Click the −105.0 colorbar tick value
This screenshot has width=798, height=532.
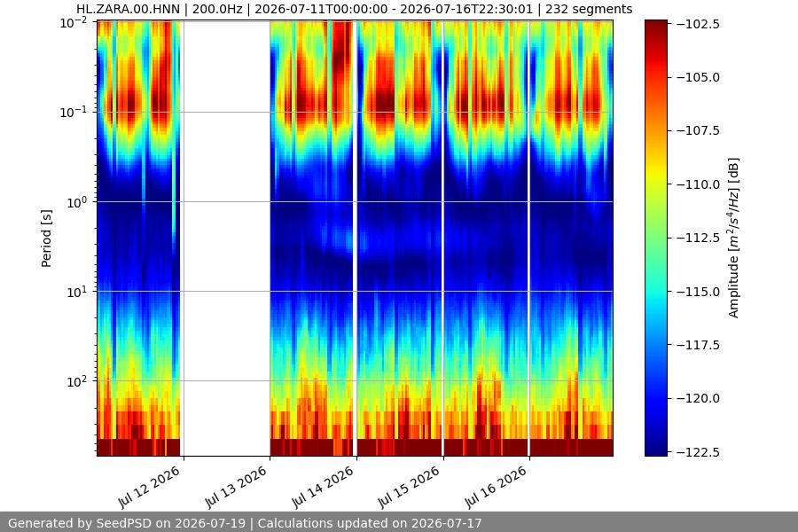[x=698, y=77]
